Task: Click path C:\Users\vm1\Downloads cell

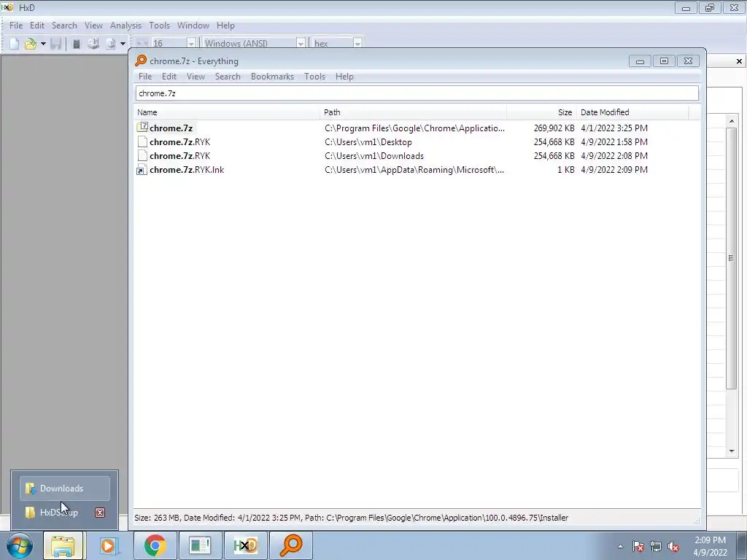Action: [x=374, y=156]
